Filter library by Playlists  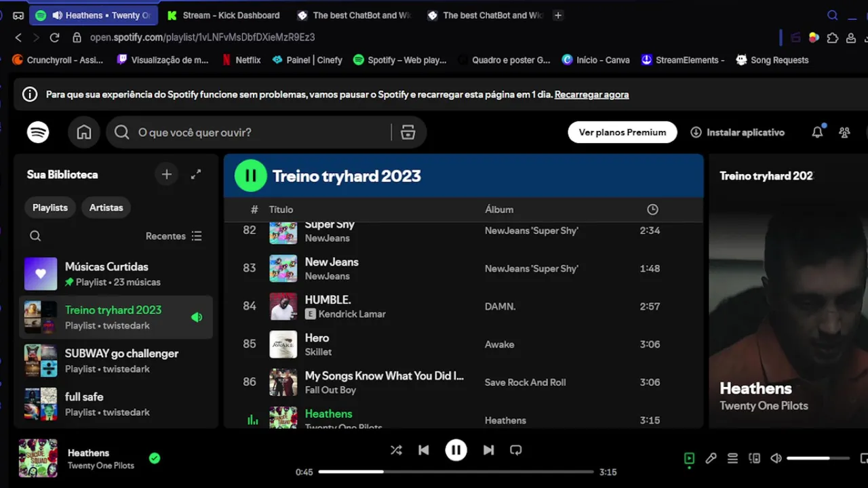50,207
